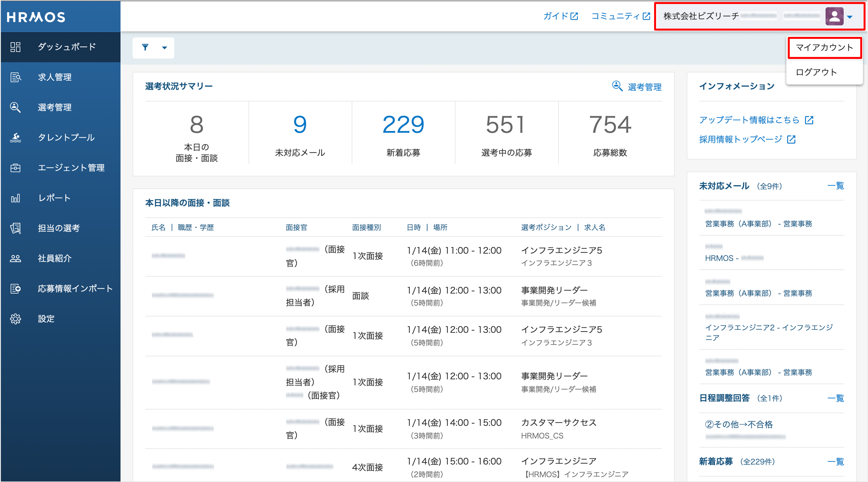868x482 pixels.
Task: Click 株式会社ビズリーチ company name in header
Action: click(701, 16)
